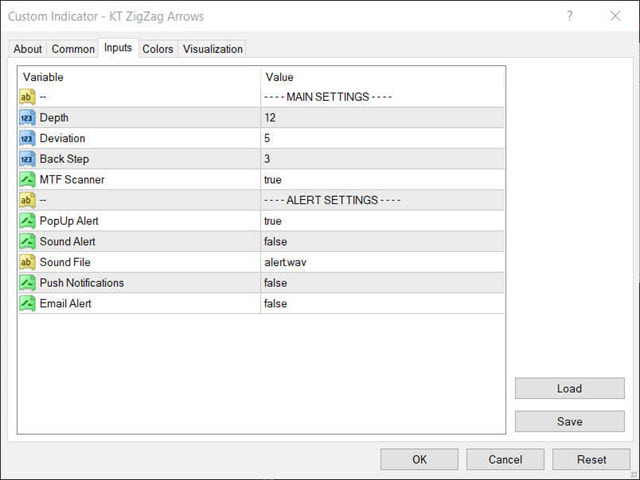Screen dimensions: 640x480
Task: Select the Inputs tab
Action: [x=118, y=48]
